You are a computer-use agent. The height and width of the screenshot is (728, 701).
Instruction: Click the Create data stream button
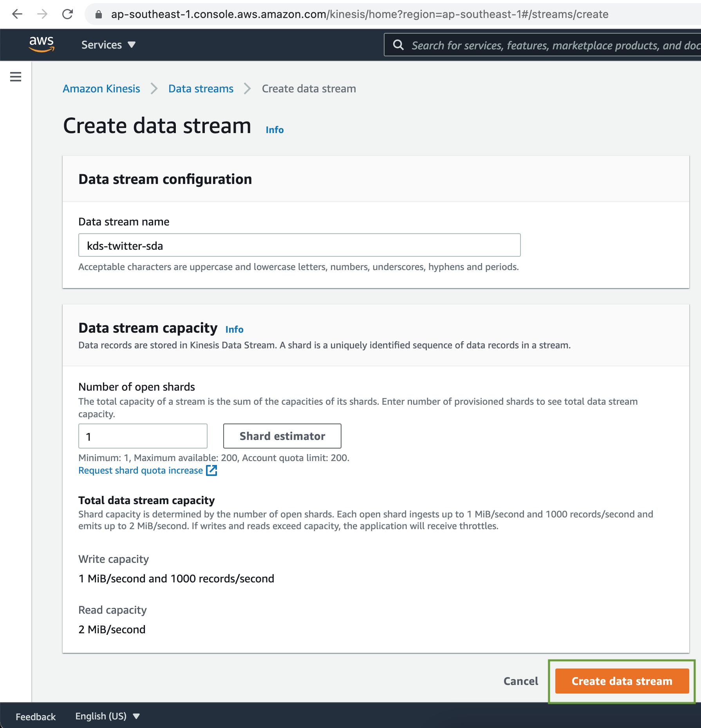(x=622, y=681)
